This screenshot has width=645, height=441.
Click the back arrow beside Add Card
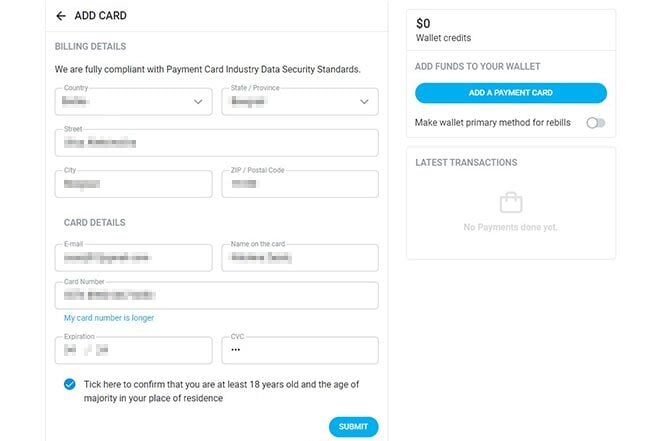[x=61, y=16]
